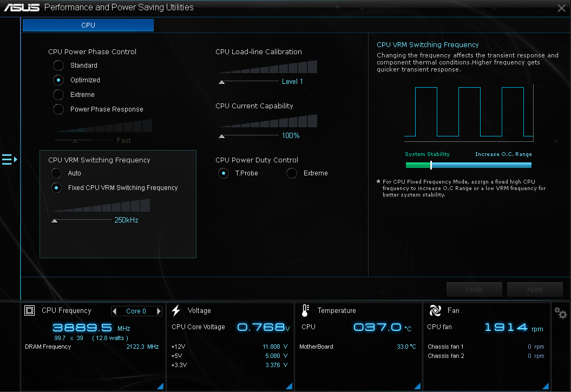Click the 100% current capability value
Image resolution: width=571 pixels, height=392 pixels.
[x=291, y=135]
